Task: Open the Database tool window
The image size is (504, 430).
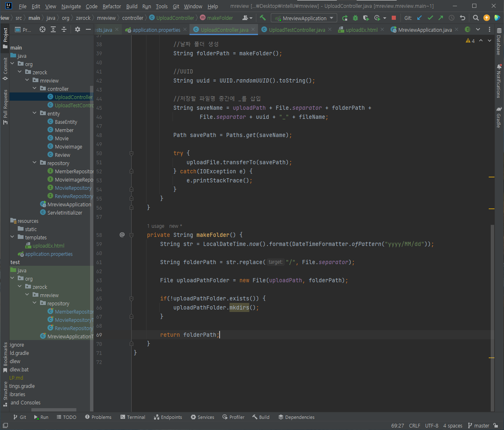Action: (499, 42)
